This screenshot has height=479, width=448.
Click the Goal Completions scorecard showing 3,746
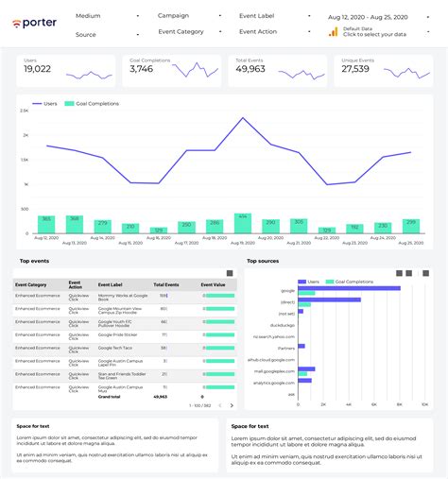(x=172, y=71)
